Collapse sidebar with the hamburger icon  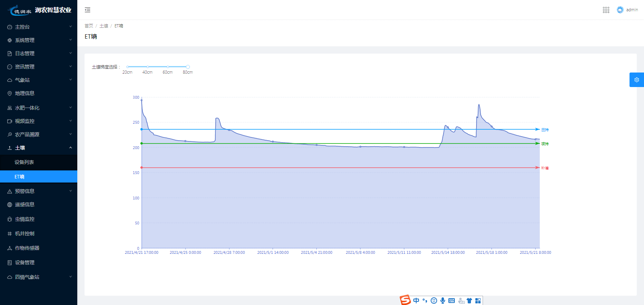87,10
